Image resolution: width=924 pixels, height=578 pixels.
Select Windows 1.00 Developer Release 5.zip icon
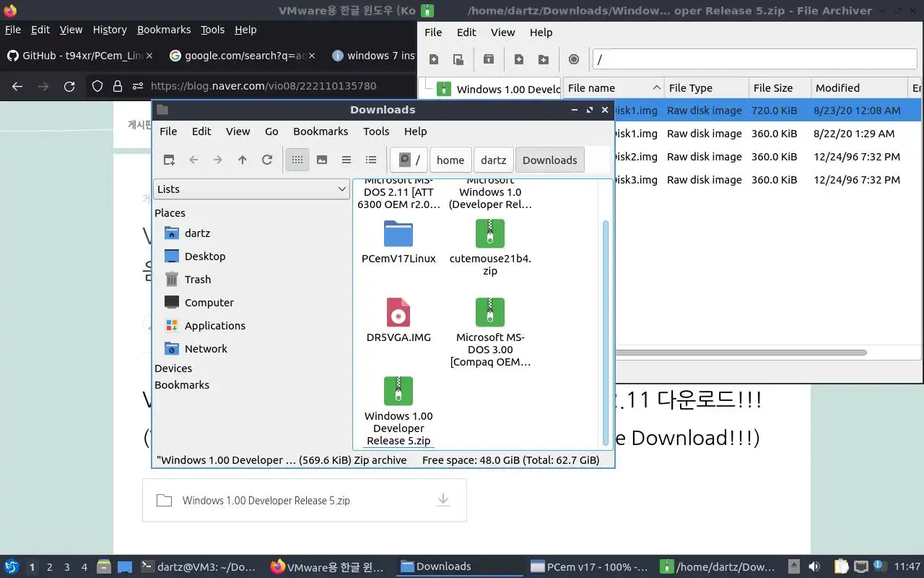tap(398, 391)
